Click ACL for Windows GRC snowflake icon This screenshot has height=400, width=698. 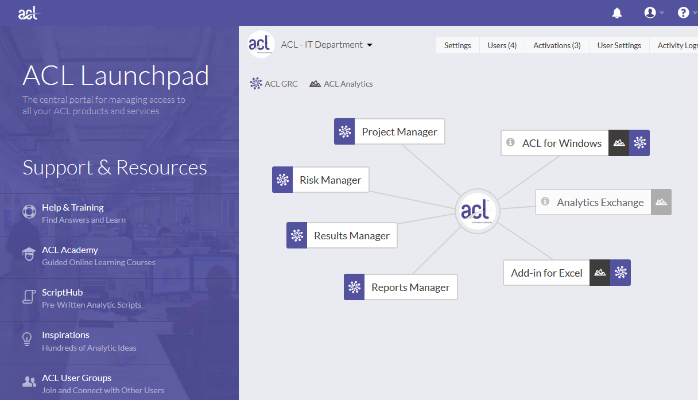(640, 143)
